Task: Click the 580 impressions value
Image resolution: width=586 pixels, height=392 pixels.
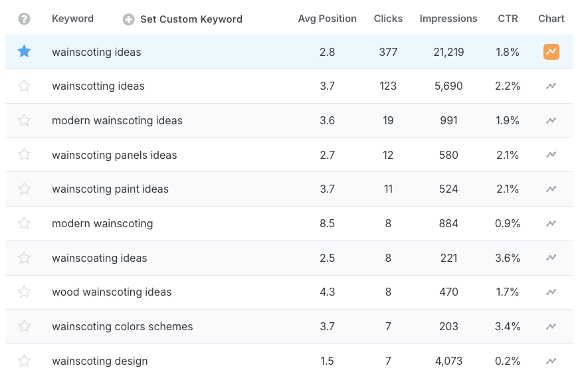Action: click(448, 155)
